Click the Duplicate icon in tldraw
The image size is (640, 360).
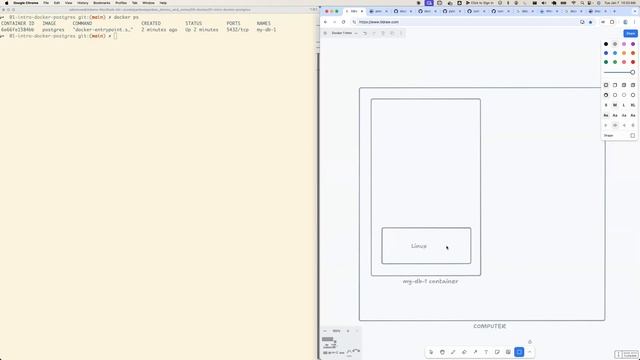(x=392, y=33)
